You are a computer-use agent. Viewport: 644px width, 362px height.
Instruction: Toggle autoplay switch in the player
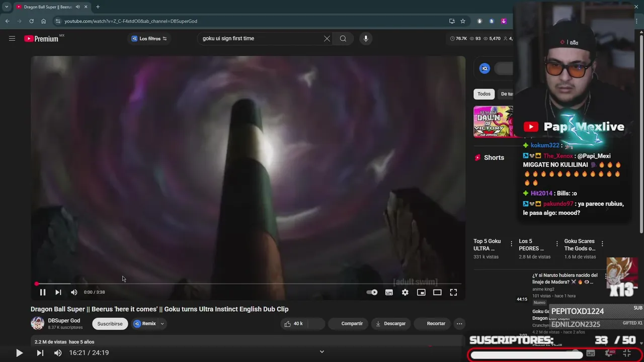coord(372,292)
